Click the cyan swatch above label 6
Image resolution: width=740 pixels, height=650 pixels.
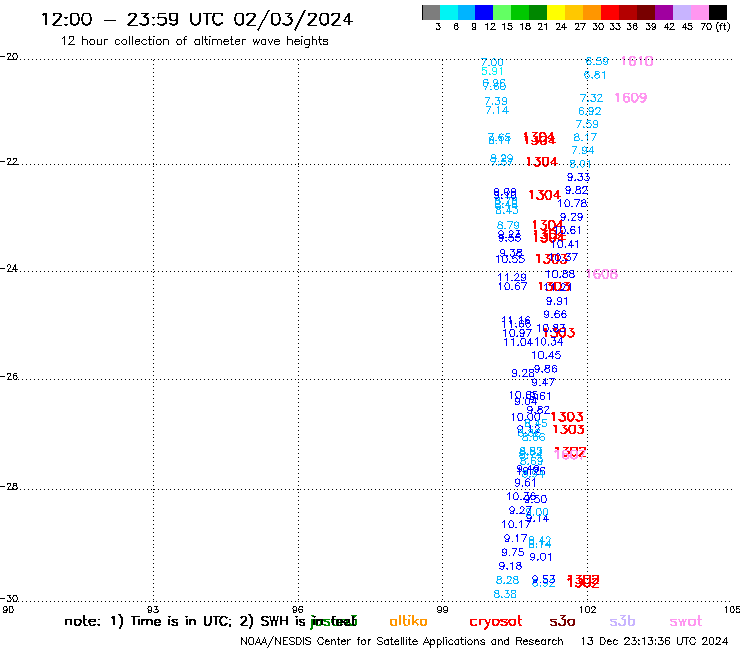point(449,12)
